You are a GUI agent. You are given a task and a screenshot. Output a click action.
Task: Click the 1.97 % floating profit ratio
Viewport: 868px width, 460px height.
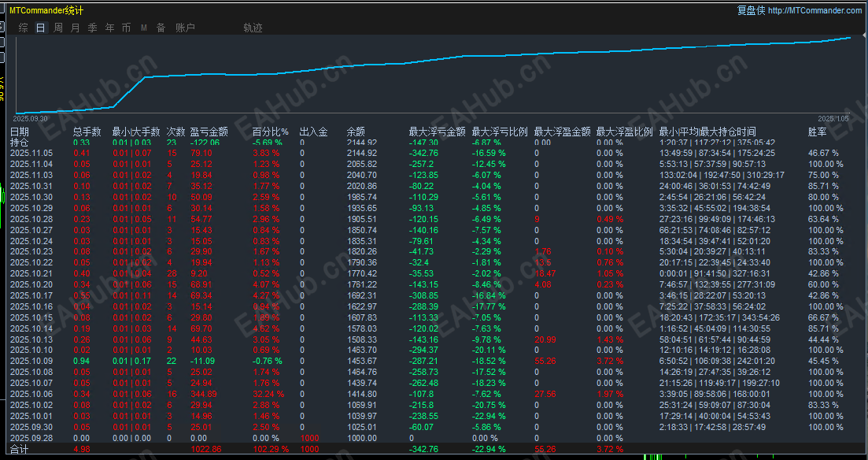(609, 394)
